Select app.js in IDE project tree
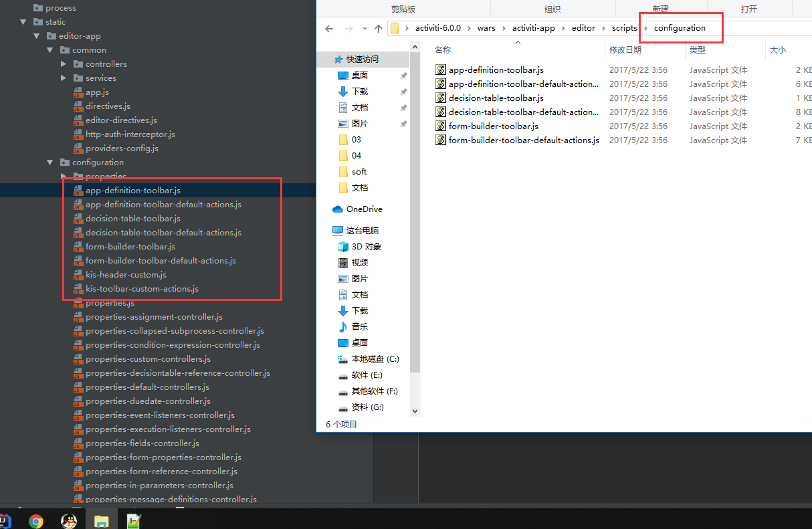This screenshot has height=529, width=812. tap(97, 92)
